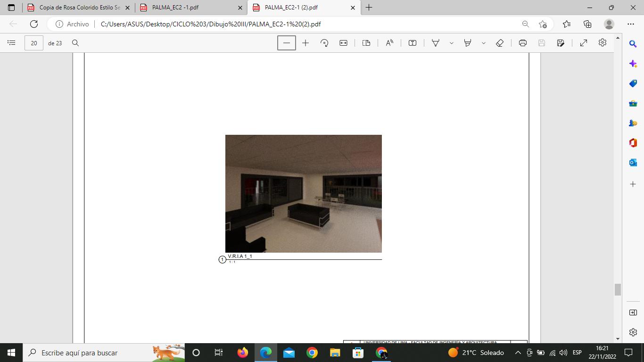Image resolution: width=644 pixels, height=362 pixels.
Task: Select the Erase tool
Action: 500,43
